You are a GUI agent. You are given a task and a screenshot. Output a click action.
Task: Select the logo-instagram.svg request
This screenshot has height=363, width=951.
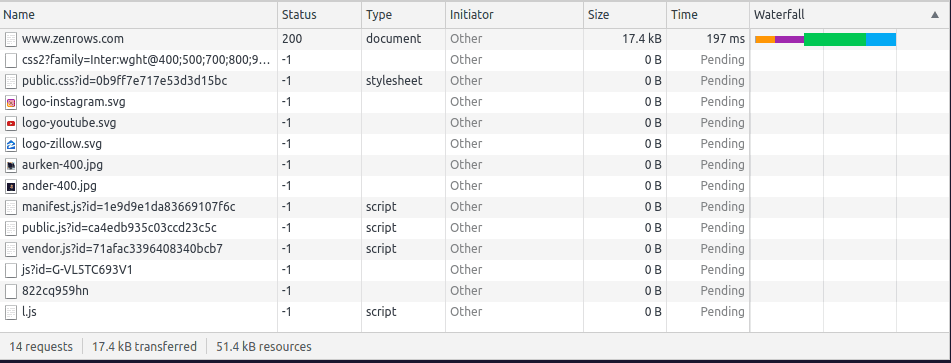pos(73,102)
